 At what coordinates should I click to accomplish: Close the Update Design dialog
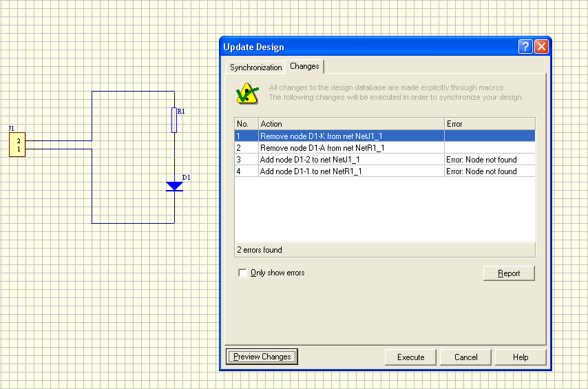pyautogui.click(x=541, y=47)
